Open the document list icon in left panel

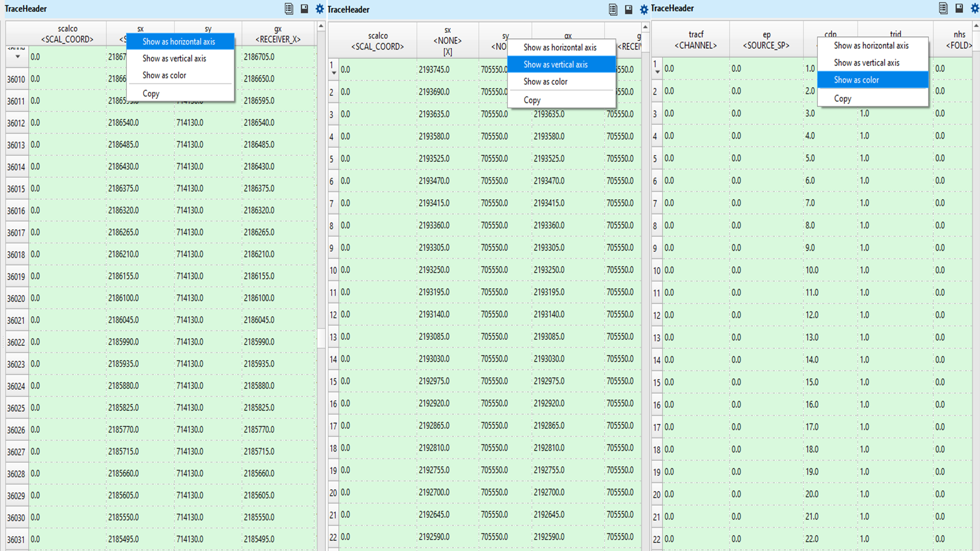(289, 9)
